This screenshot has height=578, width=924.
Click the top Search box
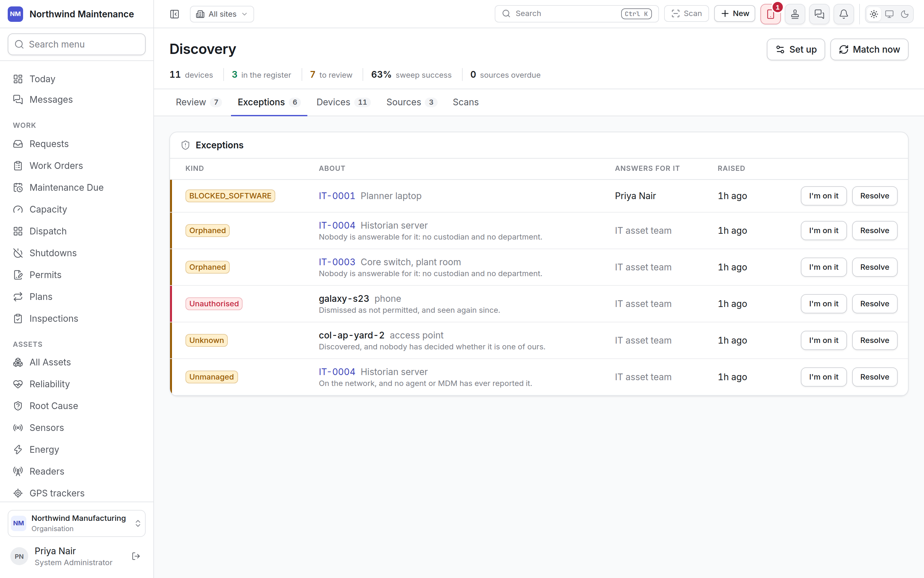(x=577, y=13)
